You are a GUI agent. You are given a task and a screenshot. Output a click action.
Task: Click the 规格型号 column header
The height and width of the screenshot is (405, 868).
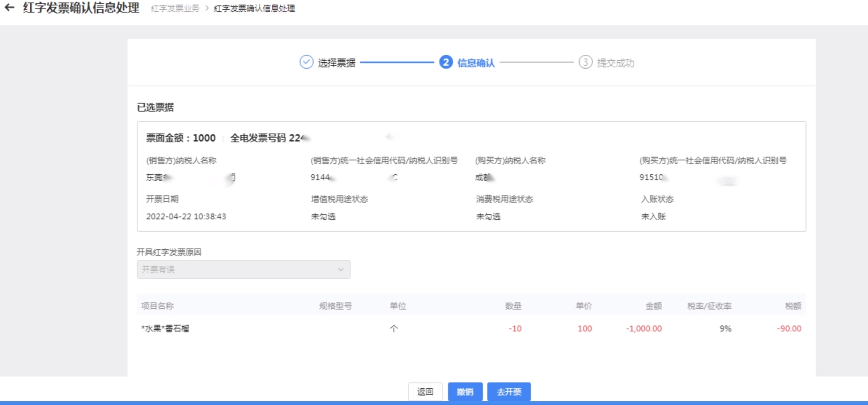[335, 306]
